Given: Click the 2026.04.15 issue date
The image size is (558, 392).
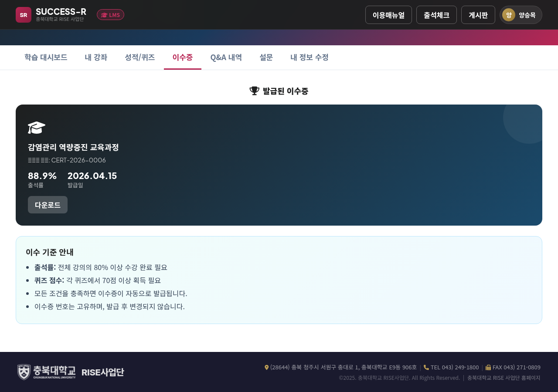Looking at the screenshot, I should point(92,176).
